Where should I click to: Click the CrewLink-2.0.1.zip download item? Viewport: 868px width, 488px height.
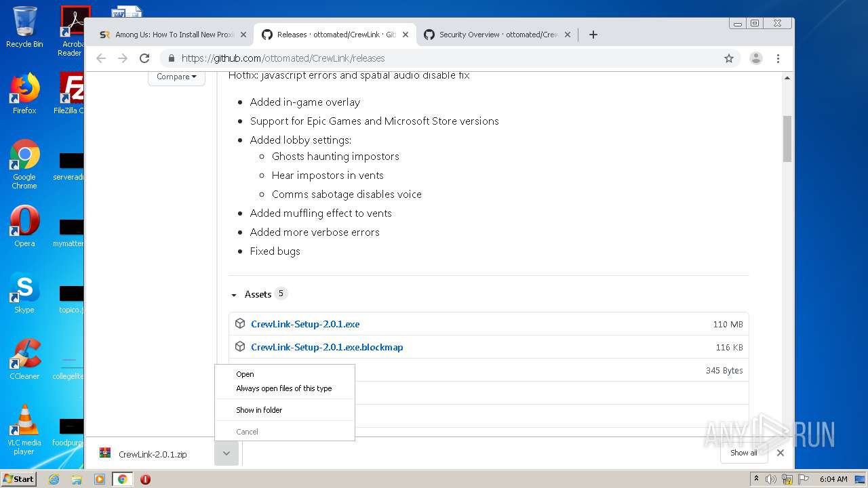pos(153,454)
